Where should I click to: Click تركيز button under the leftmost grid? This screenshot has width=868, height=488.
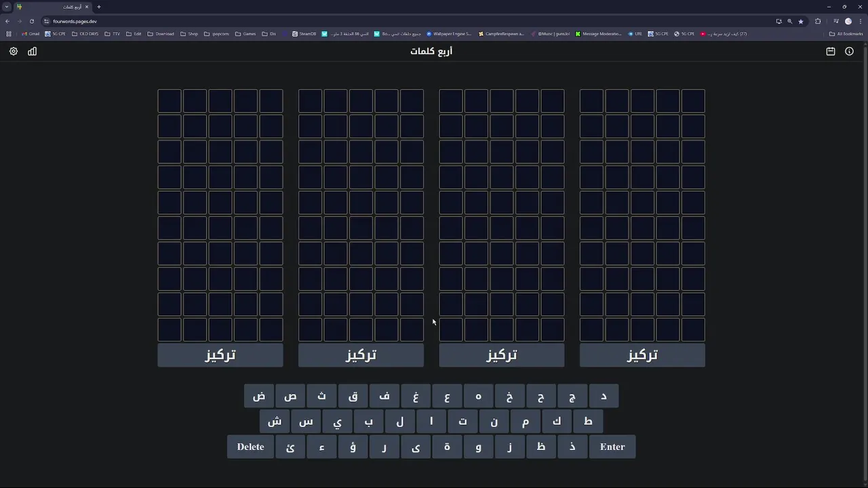click(220, 355)
